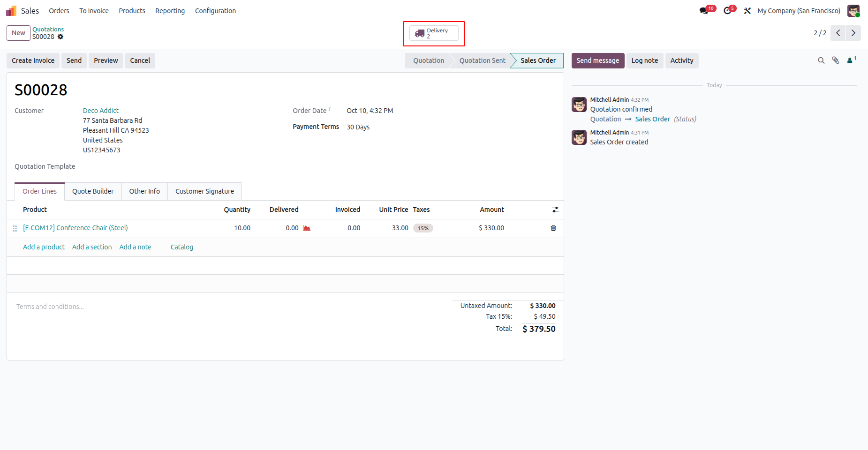The image size is (868, 450).
Task: Open the Sales app home icon
Action: click(11, 11)
